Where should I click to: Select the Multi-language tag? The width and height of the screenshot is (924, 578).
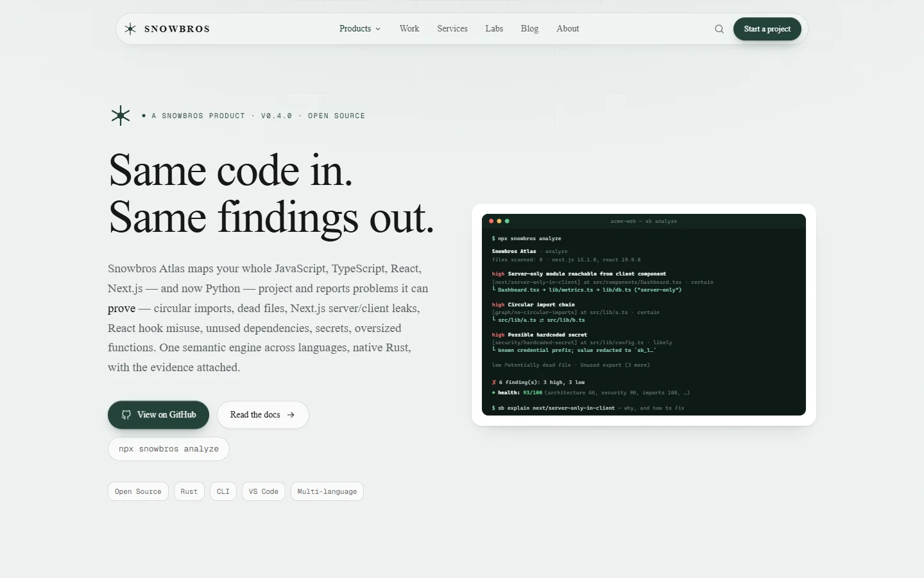point(327,491)
